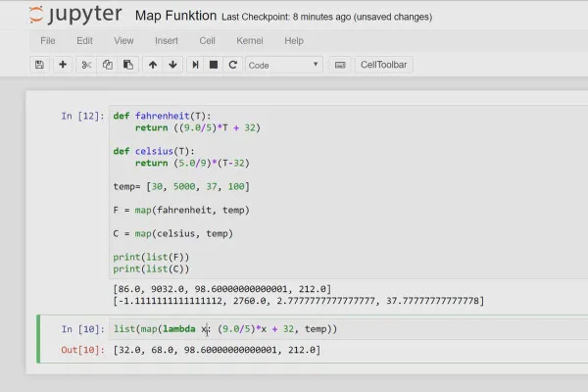Click the 'temp= [30, 5000, 37, 100]' line
588x392 pixels.
[181, 186]
